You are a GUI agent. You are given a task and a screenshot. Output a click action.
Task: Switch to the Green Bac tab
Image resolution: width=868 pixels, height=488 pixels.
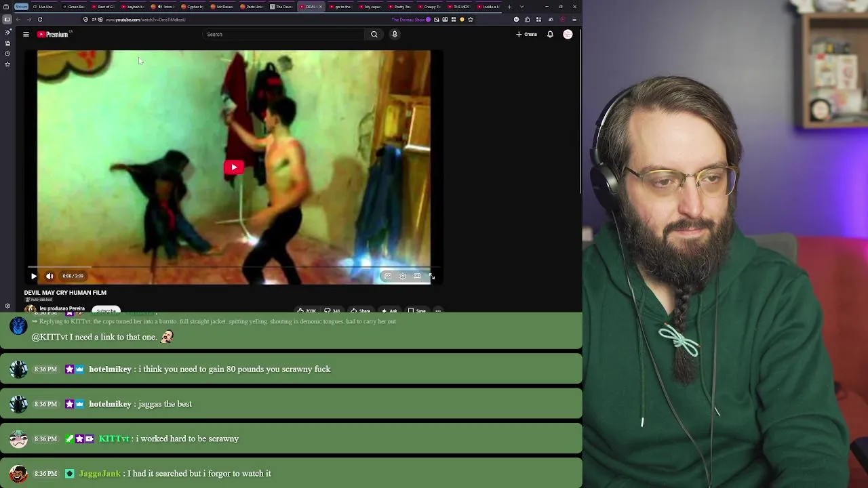coord(73,7)
